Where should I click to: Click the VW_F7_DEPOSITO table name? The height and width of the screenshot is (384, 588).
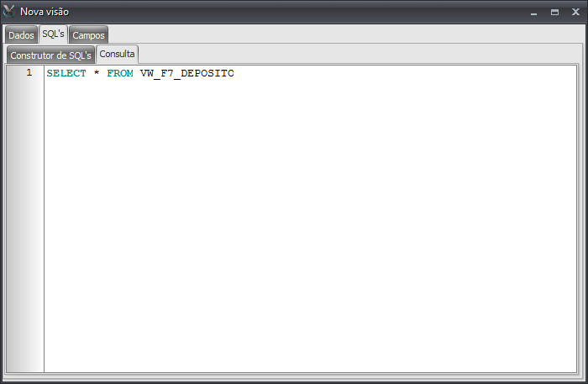point(187,74)
